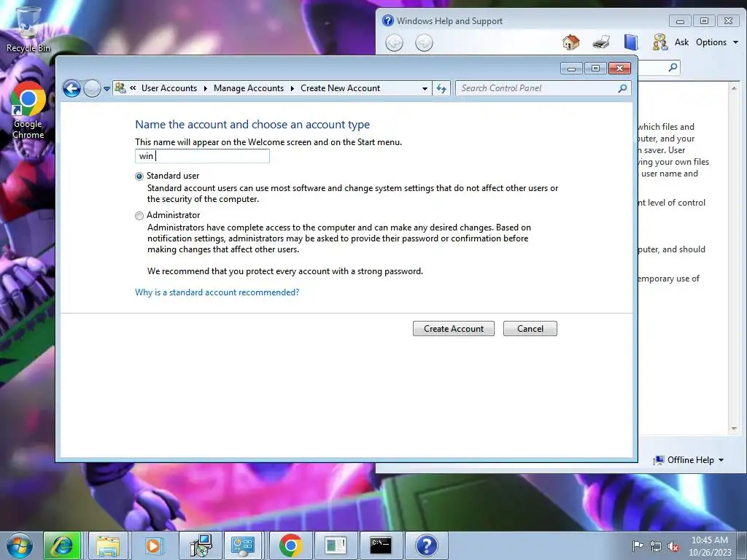Open the Offline Help dropdown
The height and width of the screenshot is (560, 747).
689,460
